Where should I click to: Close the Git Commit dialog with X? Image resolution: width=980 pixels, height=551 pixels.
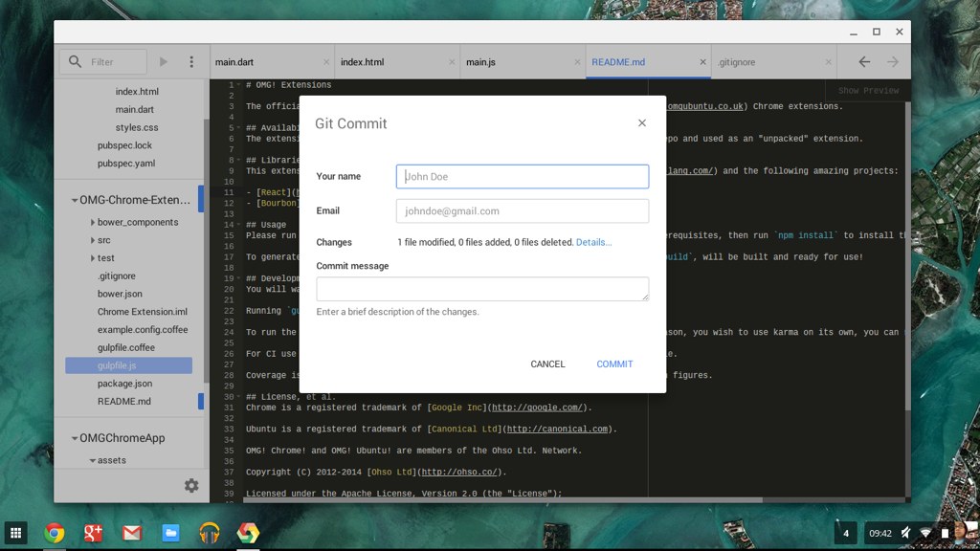pos(641,123)
